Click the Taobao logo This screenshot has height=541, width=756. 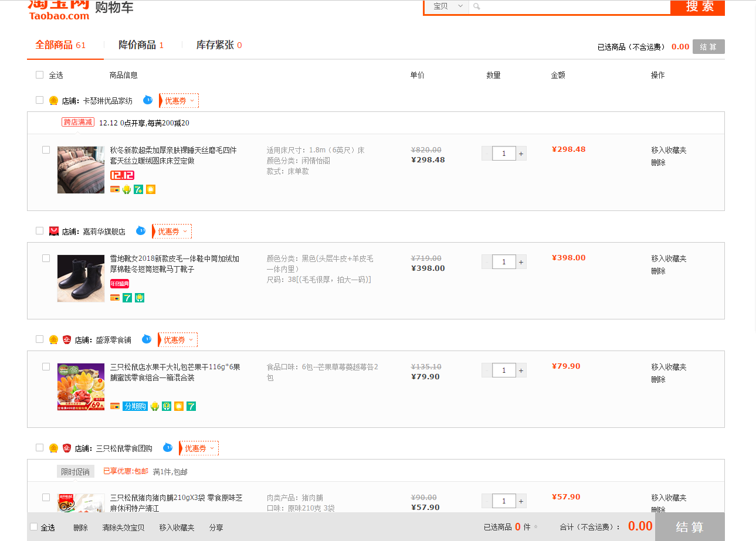click(x=59, y=9)
